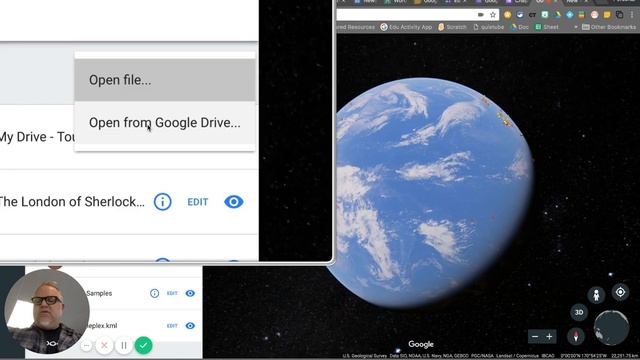Show info for The London of Sherlock project
The image size is (640, 360).
point(162,202)
